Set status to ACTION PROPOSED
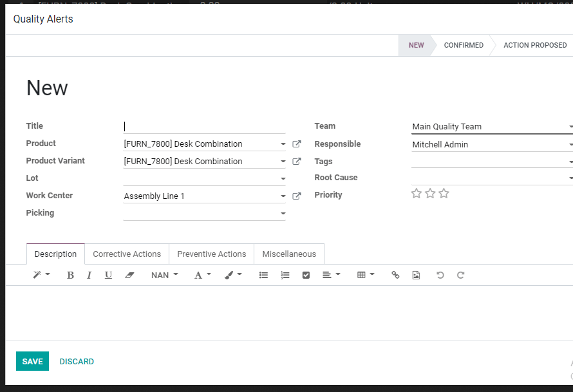Viewport: 573px width, 392px height. pyautogui.click(x=535, y=45)
